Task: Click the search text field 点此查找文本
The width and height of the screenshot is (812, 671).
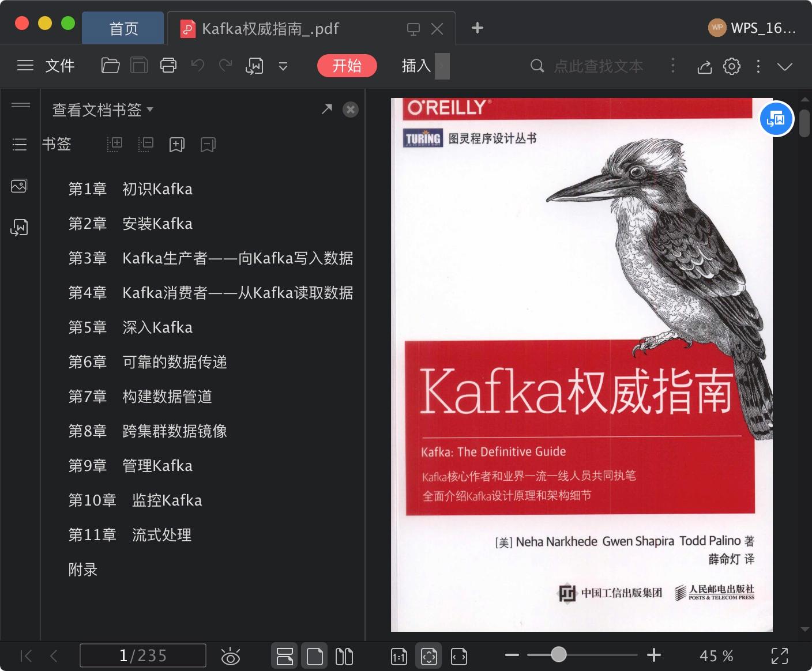Action: point(599,66)
